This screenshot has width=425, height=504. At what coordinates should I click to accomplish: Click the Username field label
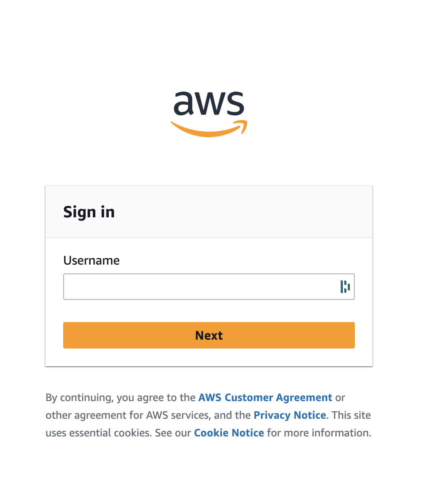tap(91, 261)
